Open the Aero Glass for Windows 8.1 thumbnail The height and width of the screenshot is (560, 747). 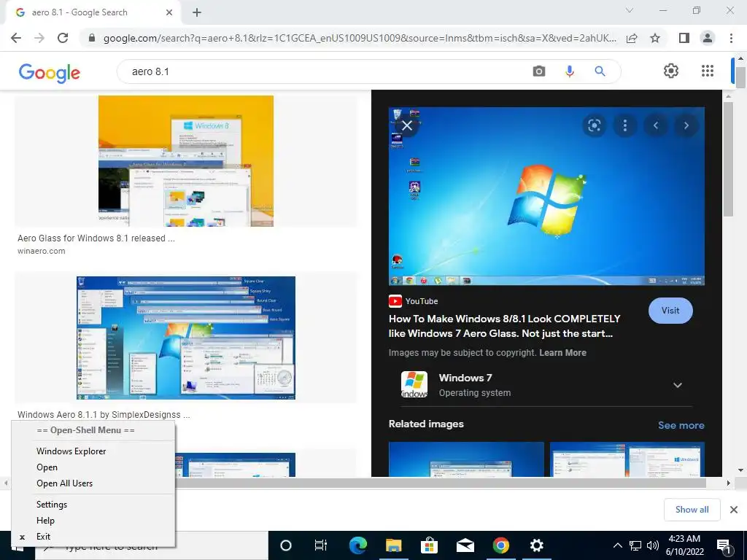186,161
